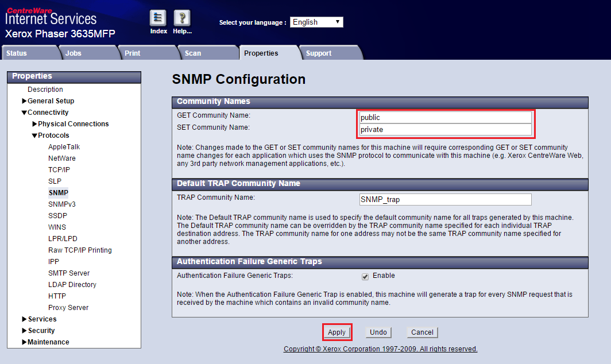Open the Support tab

pyautogui.click(x=319, y=53)
